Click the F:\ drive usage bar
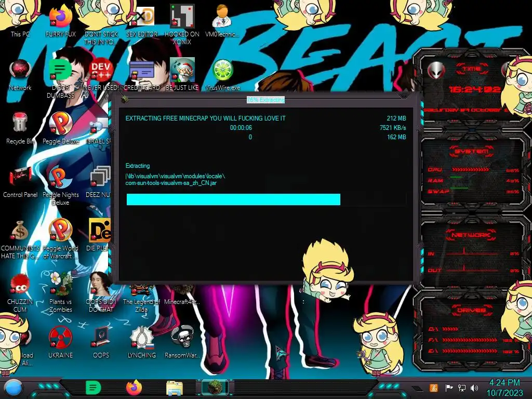The height and width of the screenshot is (399, 532). point(469,340)
